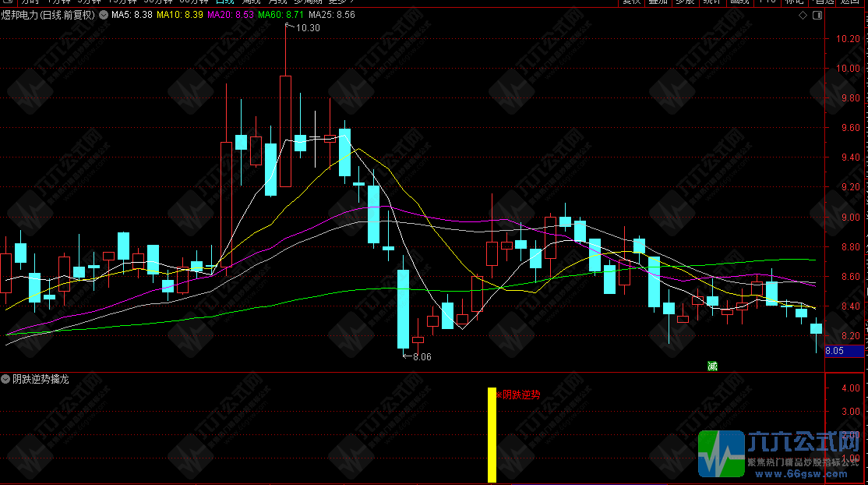
Task: Switch to the 日线 period tab
Action: pos(224,2)
